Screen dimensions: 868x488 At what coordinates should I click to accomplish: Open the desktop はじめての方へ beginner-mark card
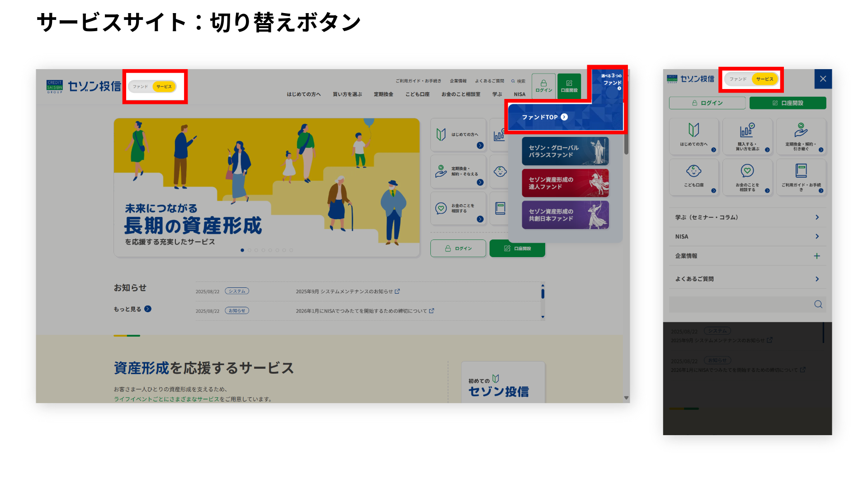pos(458,135)
